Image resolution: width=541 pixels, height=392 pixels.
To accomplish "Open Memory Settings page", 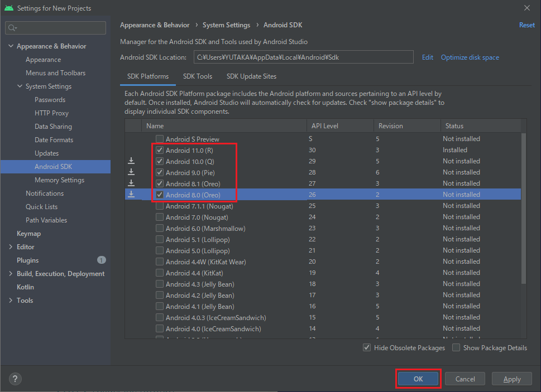I will [59, 180].
